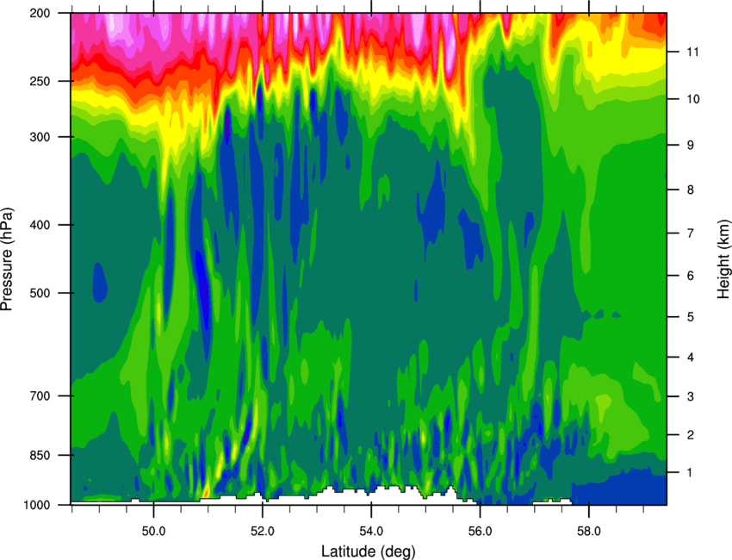Click the 6 km height tick label
The image size is (732, 560).
[x=691, y=276]
